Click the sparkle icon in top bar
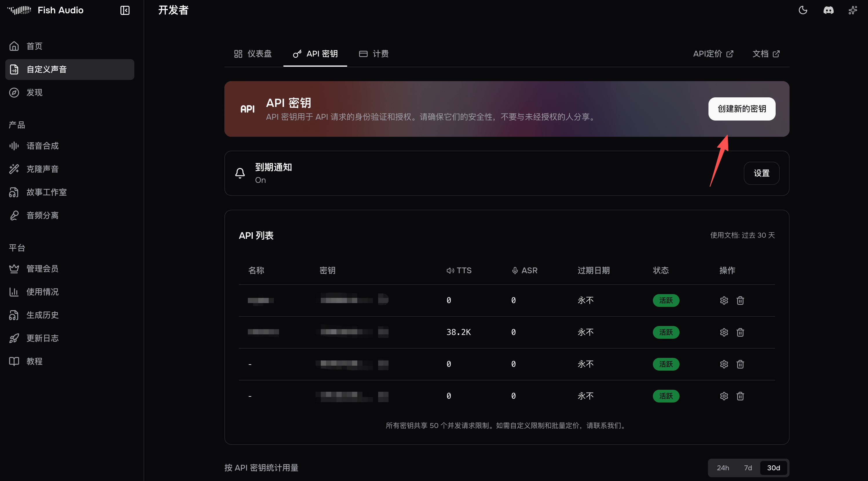 coord(853,10)
